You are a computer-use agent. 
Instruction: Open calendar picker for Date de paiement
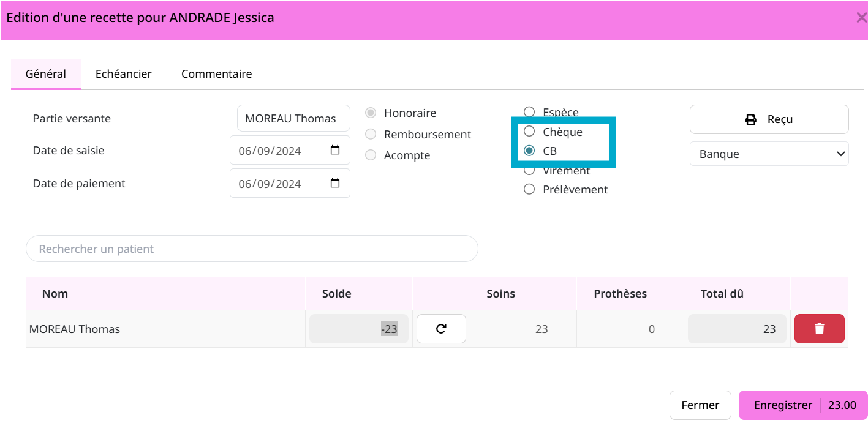pyautogui.click(x=335, y=183)
